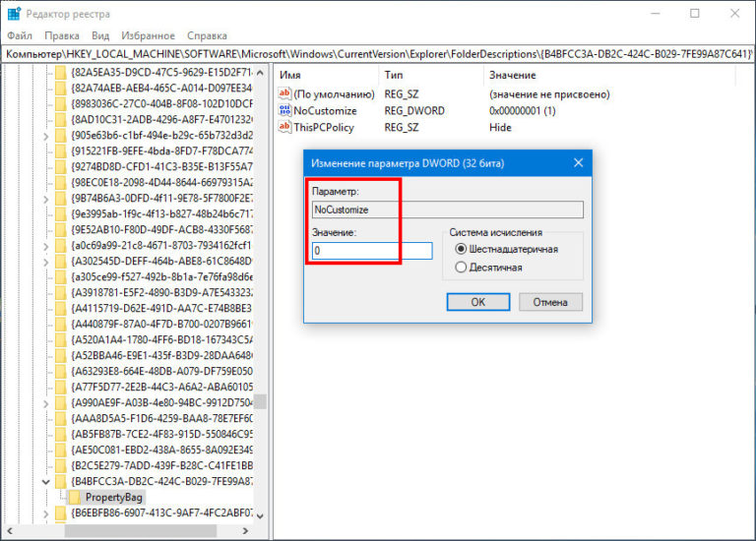756x541 pixels.
Task: Close the DWORD edit dialog with X
Action: coord(576,161)
